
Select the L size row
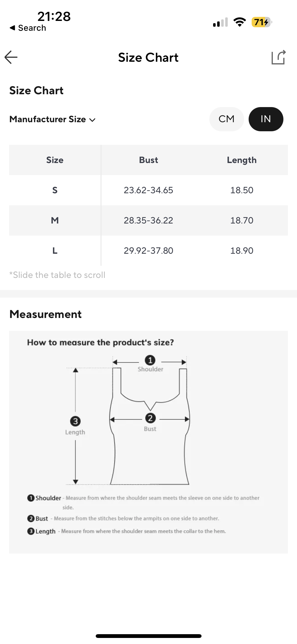55,250
